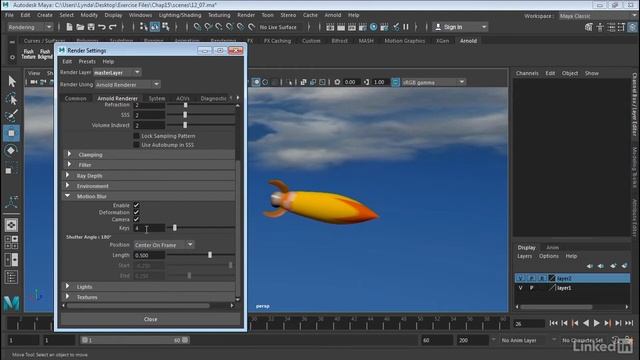Open Position Center On Frame dropdown

pyautogui.click(x=164, y=244)
